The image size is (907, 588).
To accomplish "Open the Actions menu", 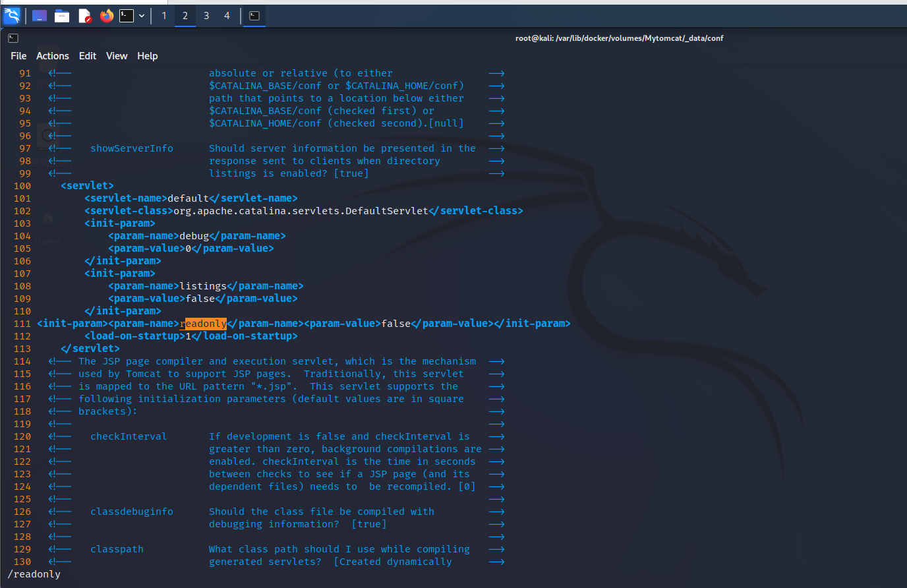I will click(53, 56).
